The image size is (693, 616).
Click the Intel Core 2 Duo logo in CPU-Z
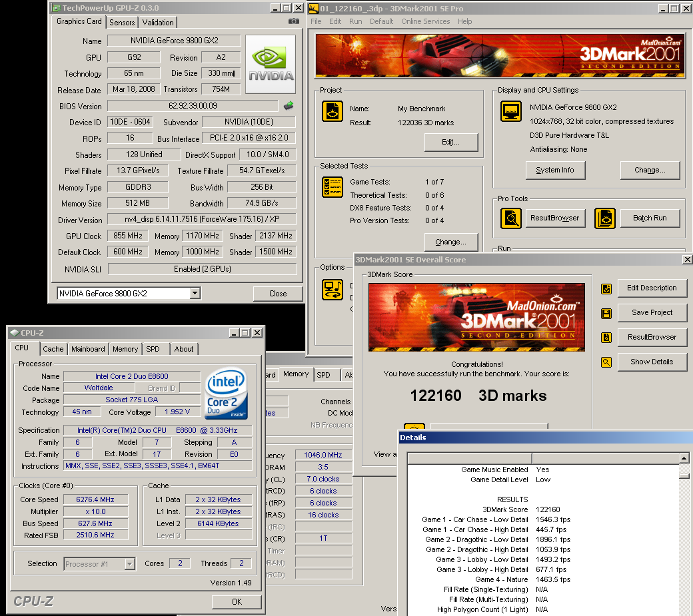pyautogui.click(x=227, y=394)
